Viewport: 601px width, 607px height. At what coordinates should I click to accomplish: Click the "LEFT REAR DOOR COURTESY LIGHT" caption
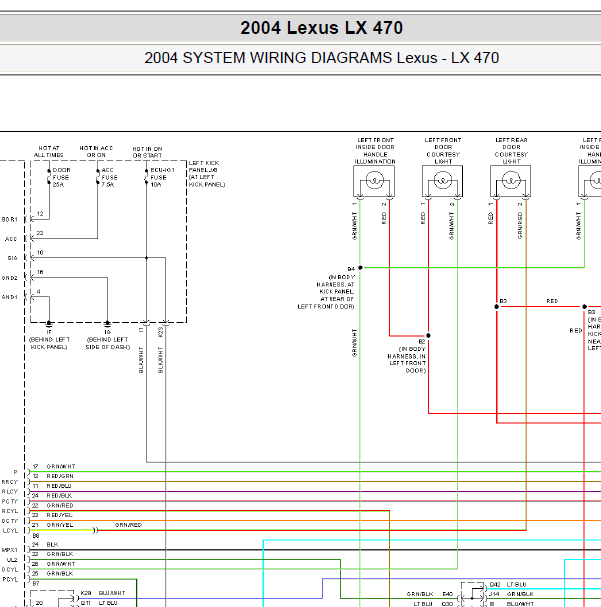(511, 151)
